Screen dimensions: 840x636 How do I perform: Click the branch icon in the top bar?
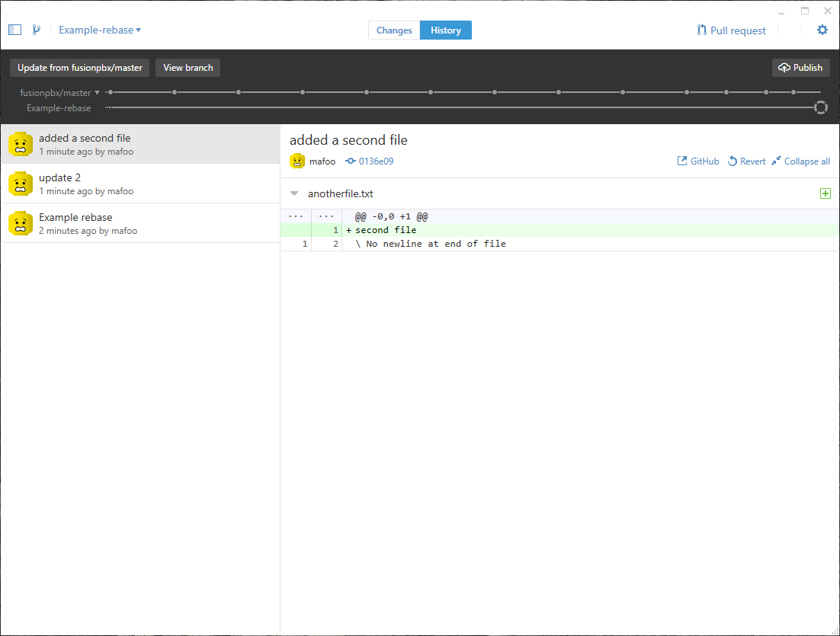(x=36, y=30)
